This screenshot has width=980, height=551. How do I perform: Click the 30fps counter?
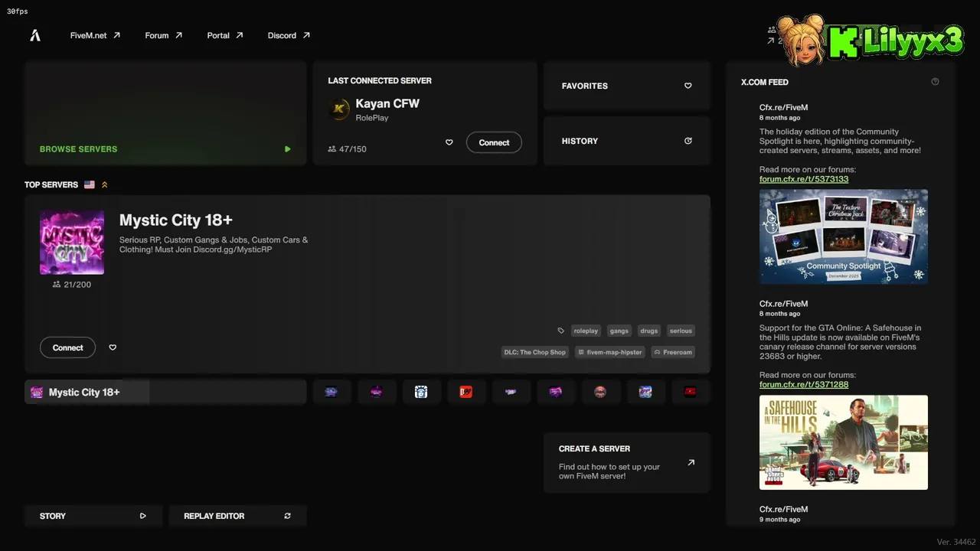[18, 11]
